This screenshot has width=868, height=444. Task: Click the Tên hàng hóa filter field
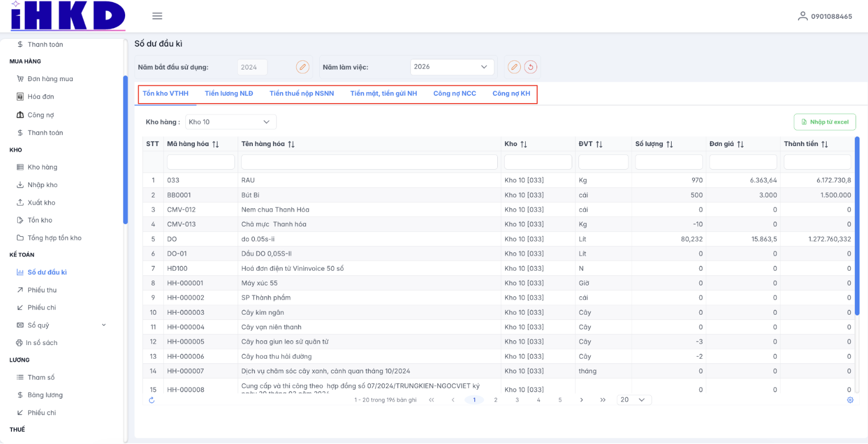tap(369, 162)
